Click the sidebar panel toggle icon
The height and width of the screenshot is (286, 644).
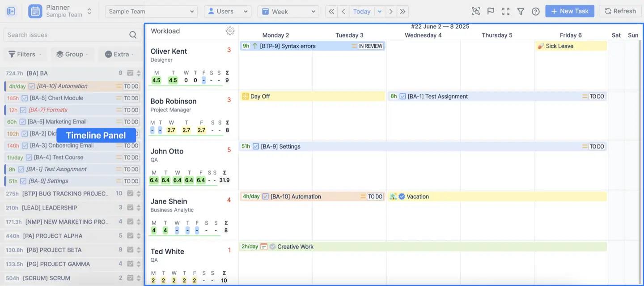(11, 11)
